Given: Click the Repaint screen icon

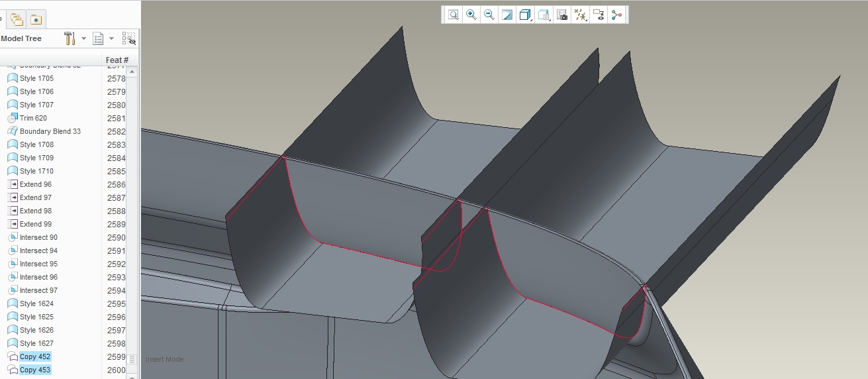Looking at the screenshot, I should (x=507, y=15).
